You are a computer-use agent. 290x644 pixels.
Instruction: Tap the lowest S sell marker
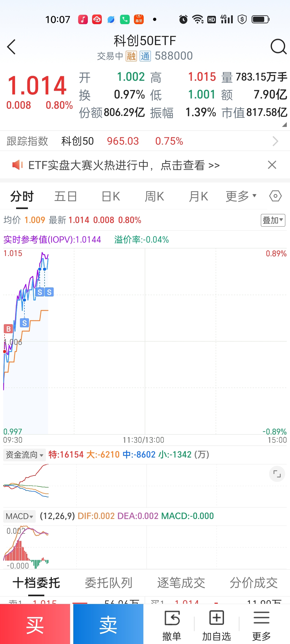pyautogui.click(x=24, y=323)
